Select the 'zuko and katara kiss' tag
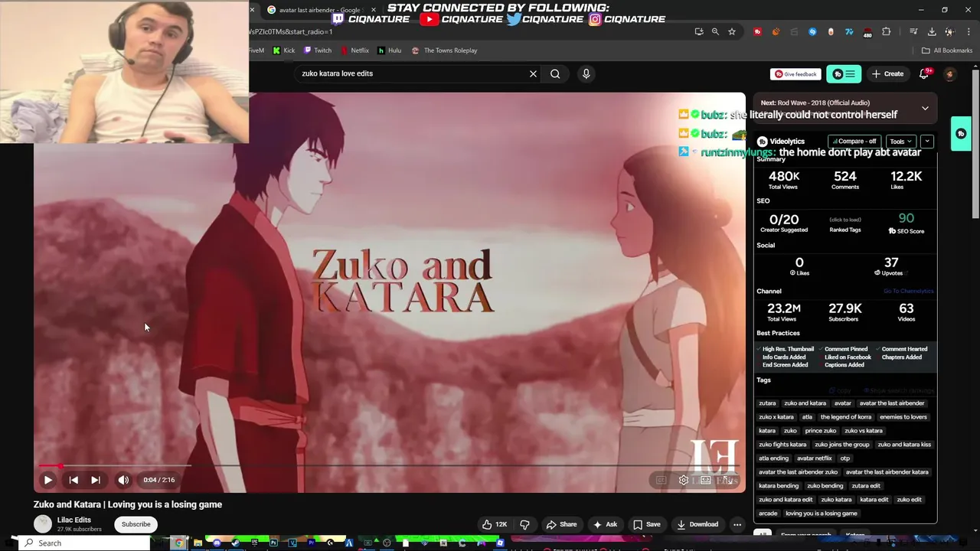 (x=904, y=445)
